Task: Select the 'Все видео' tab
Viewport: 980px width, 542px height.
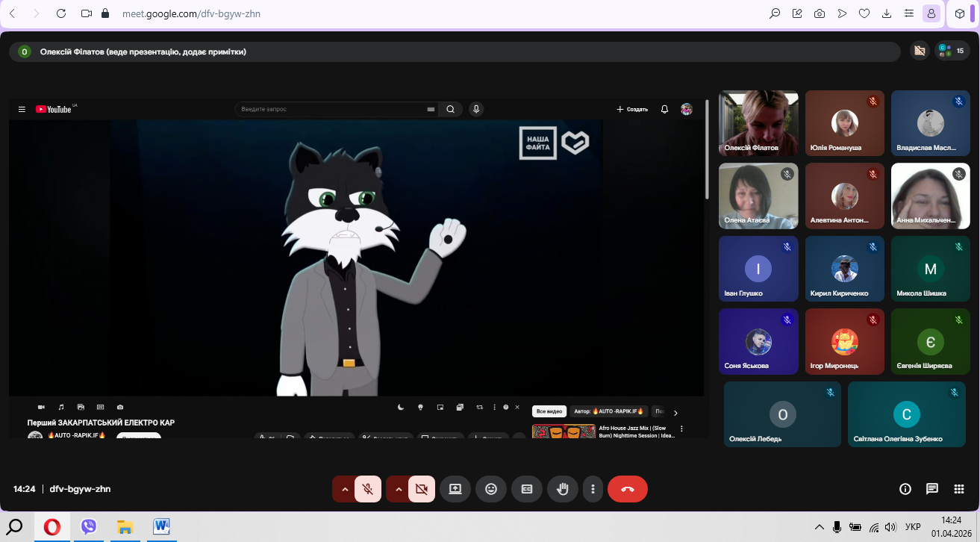Action: click(x=549, y=411)
